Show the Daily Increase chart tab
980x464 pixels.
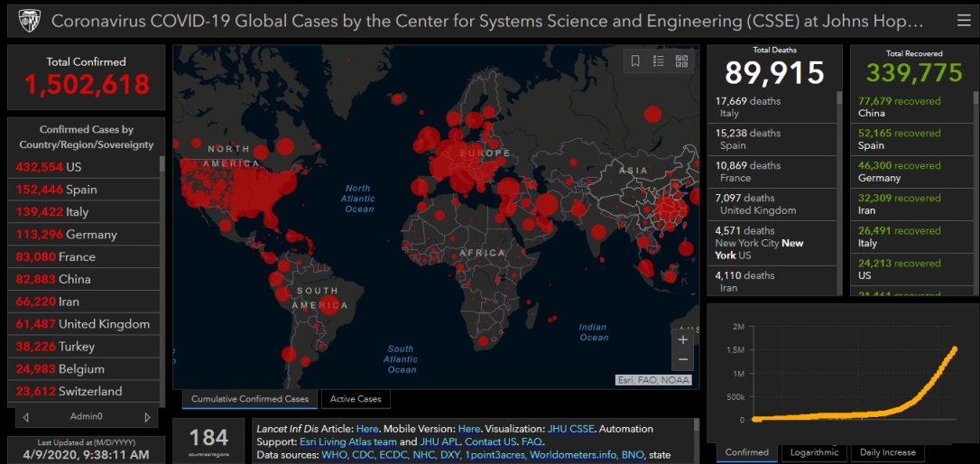887,452
